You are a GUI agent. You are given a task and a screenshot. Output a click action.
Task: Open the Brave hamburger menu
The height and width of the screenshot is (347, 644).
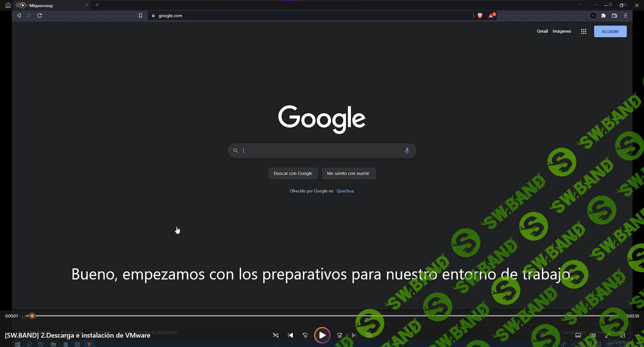625,15
